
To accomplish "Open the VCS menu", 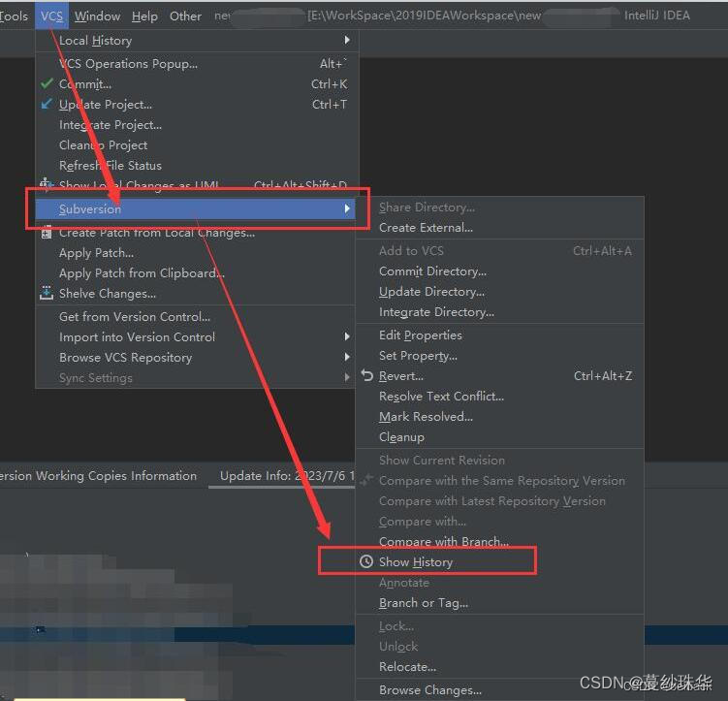I will point(51,16).
